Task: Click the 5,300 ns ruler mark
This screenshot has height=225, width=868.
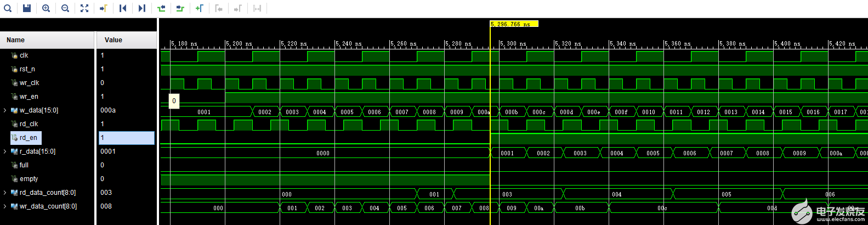Action: (x=513, y=43)
